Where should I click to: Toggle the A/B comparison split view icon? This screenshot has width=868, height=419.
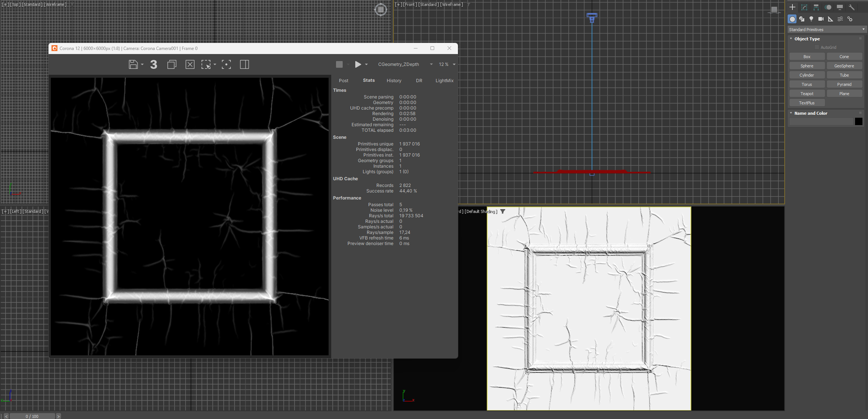coord(244,64)
